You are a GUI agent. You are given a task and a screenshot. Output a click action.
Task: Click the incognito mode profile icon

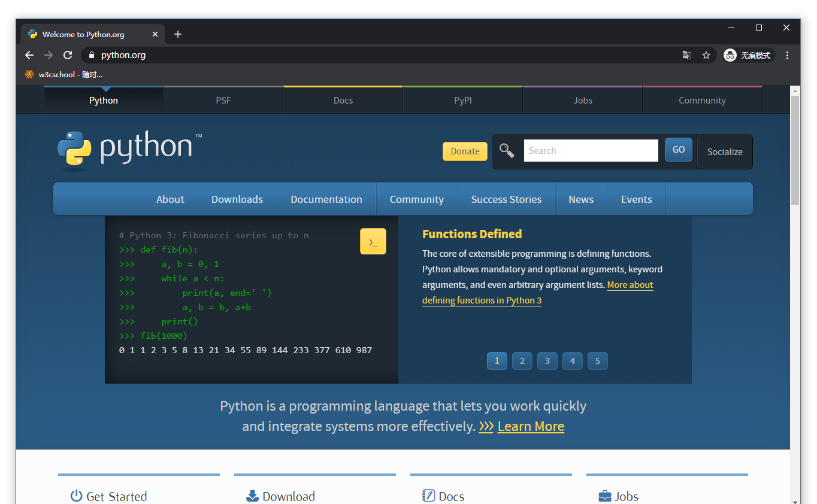[x=730, y=55]
